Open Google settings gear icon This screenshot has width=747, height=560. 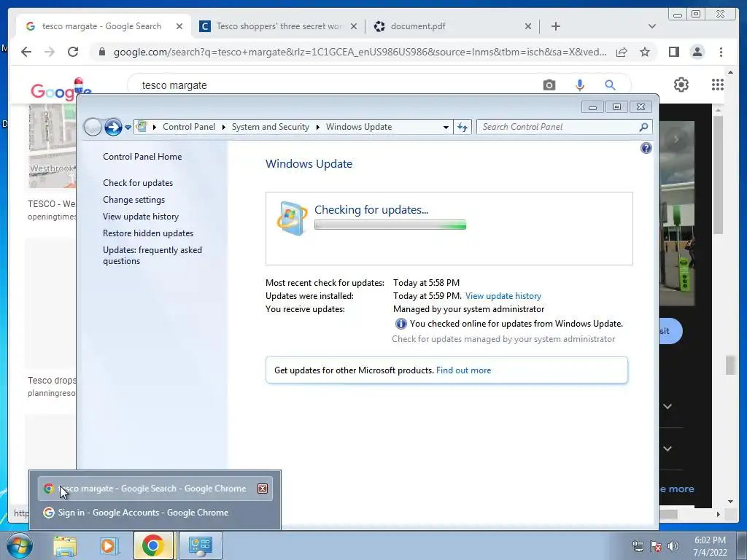click(x=681, y=85)
